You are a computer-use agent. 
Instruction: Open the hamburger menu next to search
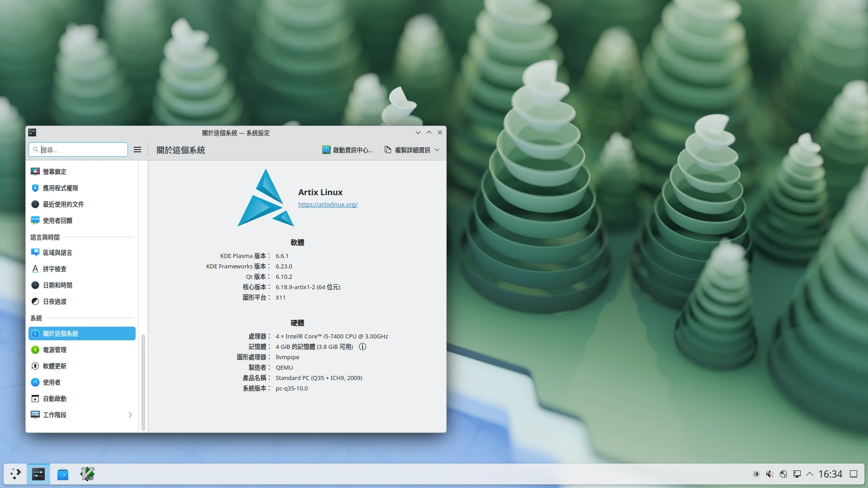pyautogui.click(x=137, y=150)
